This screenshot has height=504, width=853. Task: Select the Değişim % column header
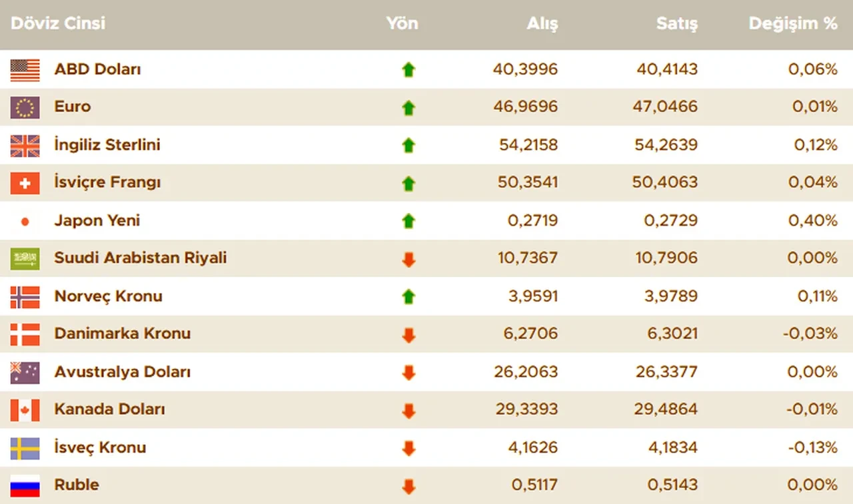tap(792, 24)
